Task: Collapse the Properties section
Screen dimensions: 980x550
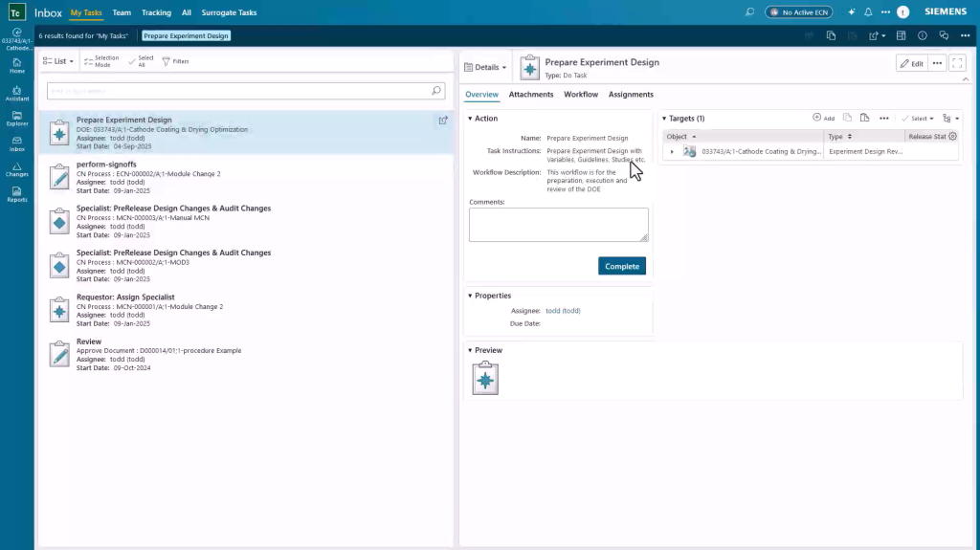Action: click(x=471, y=296)
